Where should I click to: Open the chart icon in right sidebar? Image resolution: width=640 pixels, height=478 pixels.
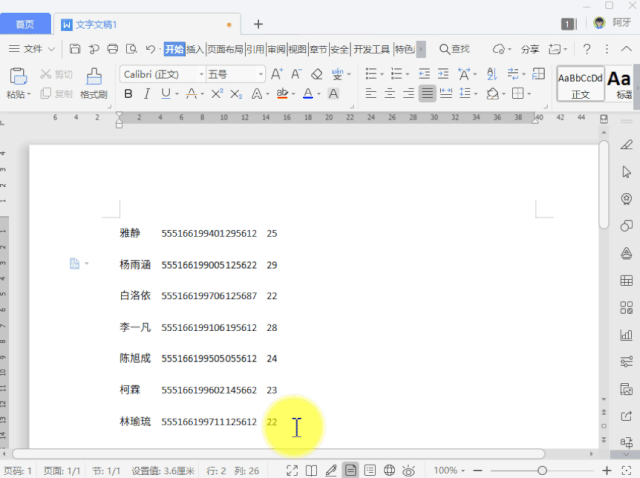click(x=627, y=335)
